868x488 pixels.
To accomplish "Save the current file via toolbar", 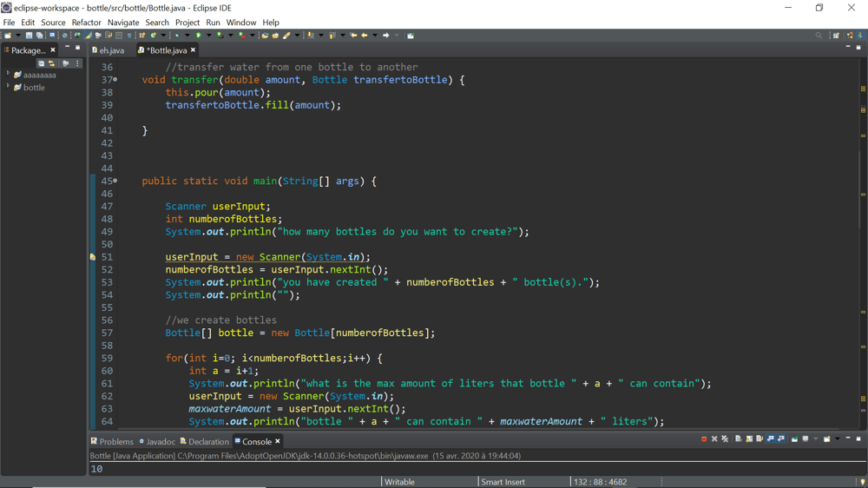I will (29, 36).
